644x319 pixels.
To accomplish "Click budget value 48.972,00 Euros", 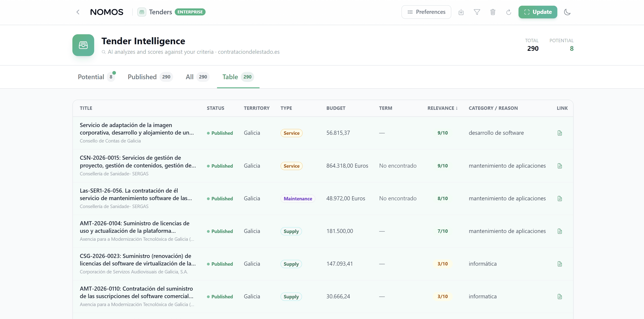I will 346,199.
